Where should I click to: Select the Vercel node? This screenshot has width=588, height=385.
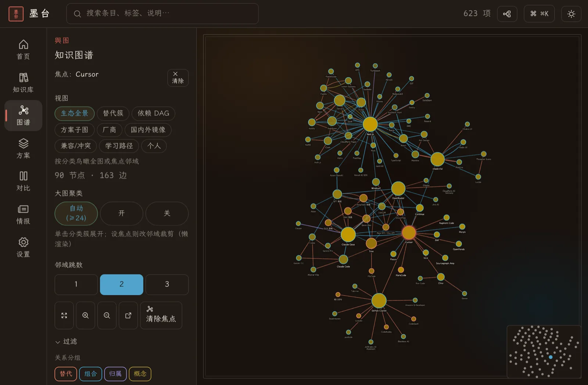tap(340, 100)
